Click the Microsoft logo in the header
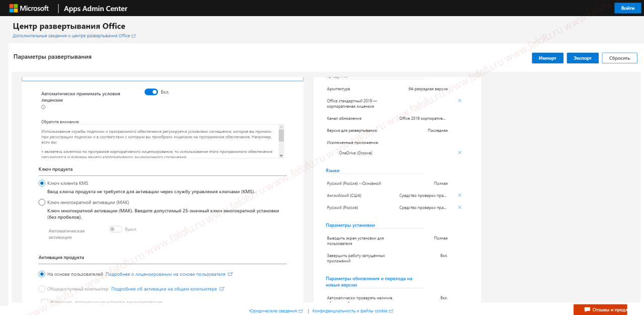 tap(29, 8)
